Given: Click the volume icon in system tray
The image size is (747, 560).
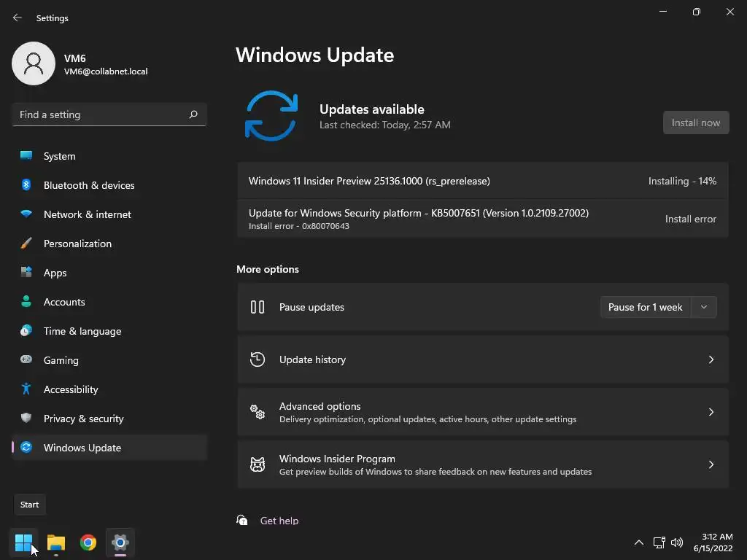Looking at the screenshot, I should (x=676, y=542).
